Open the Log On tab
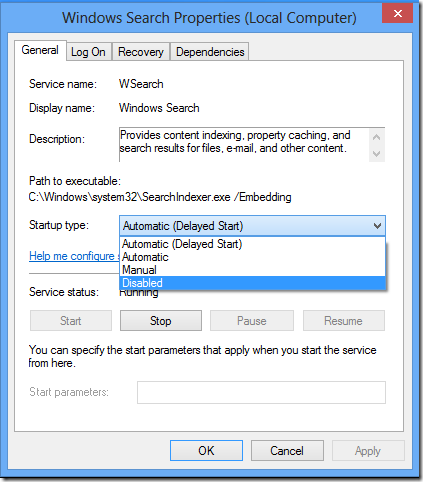Viewport: 423px width, 482px height. pyautogui.click(x=89, y=52)
